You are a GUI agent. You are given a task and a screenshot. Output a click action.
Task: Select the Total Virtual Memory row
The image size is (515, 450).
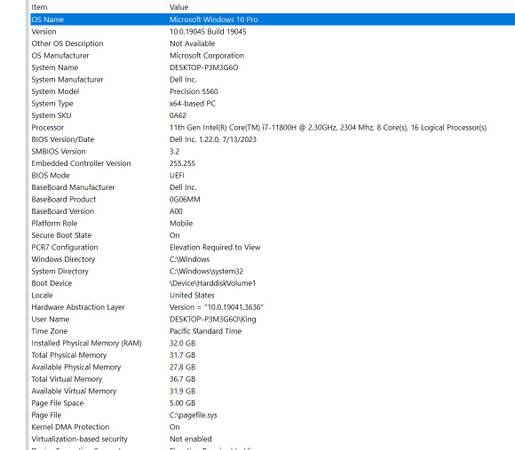click(272, 380)
